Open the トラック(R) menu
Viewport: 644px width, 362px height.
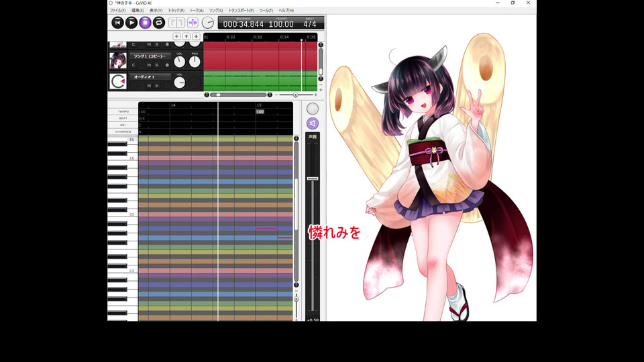(176, 10)
